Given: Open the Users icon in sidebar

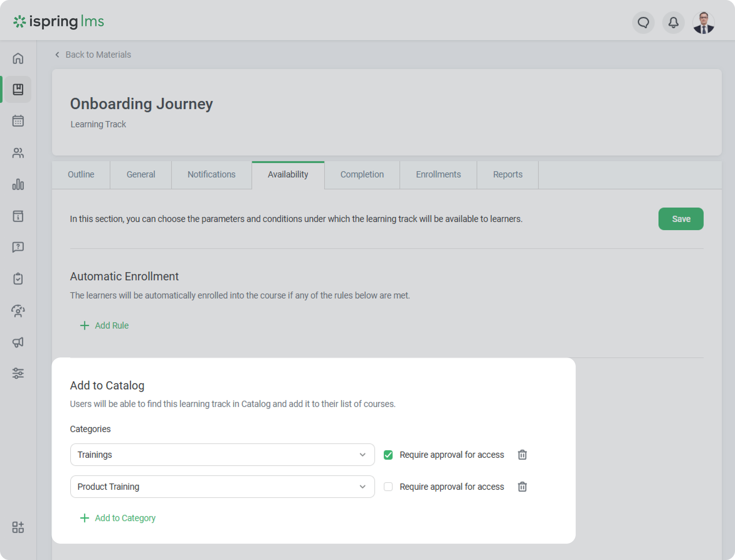Looking at the screenshot, I should (x=18, y=153).
